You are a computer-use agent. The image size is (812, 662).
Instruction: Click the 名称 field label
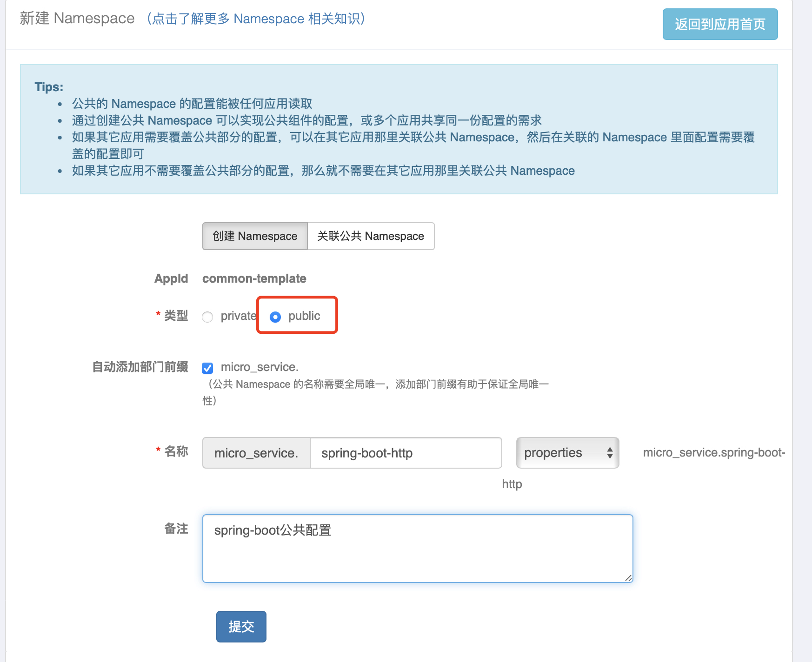(176, 451)
